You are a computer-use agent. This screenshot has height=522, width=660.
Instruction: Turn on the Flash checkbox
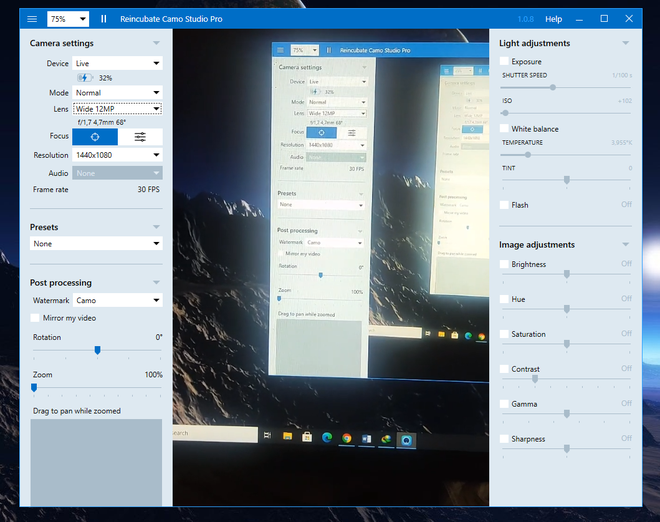click(x=504, y=205)
